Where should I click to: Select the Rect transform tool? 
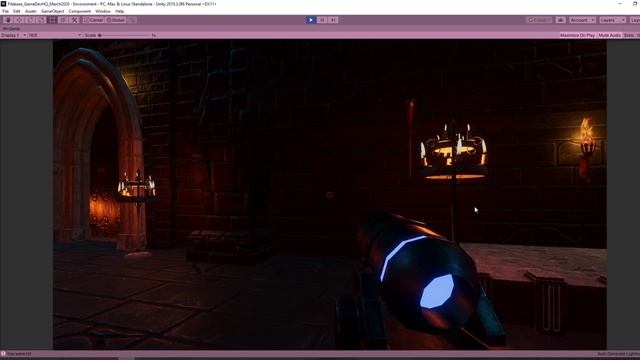click(x=52, y=20)
